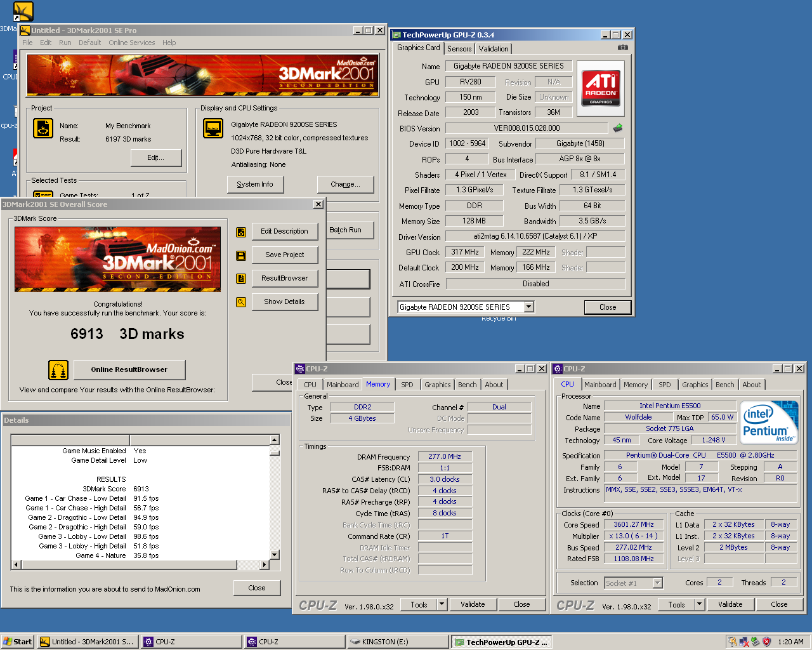Click the 3DMark2001 banner image in score dialog
This screenshot has width=812, height=650.
[x=118, y=259]
